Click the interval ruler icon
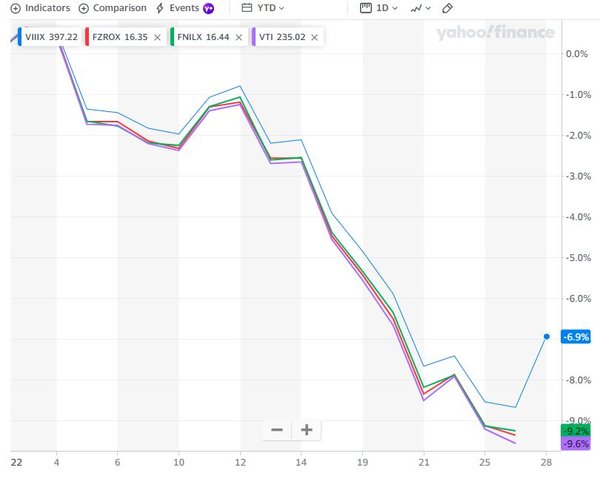The width and height of the screenshot is (600, 479). 366,8
